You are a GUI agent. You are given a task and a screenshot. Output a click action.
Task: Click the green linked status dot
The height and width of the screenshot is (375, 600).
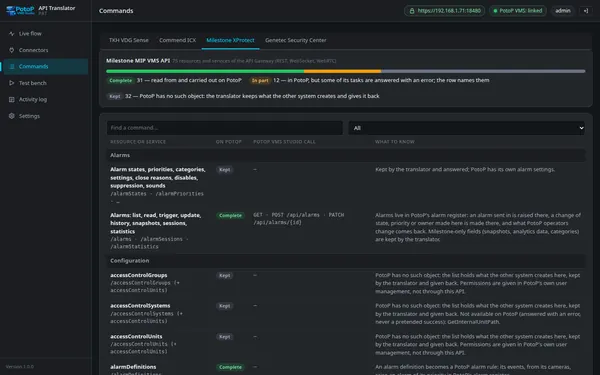click(x=495, y=11)
